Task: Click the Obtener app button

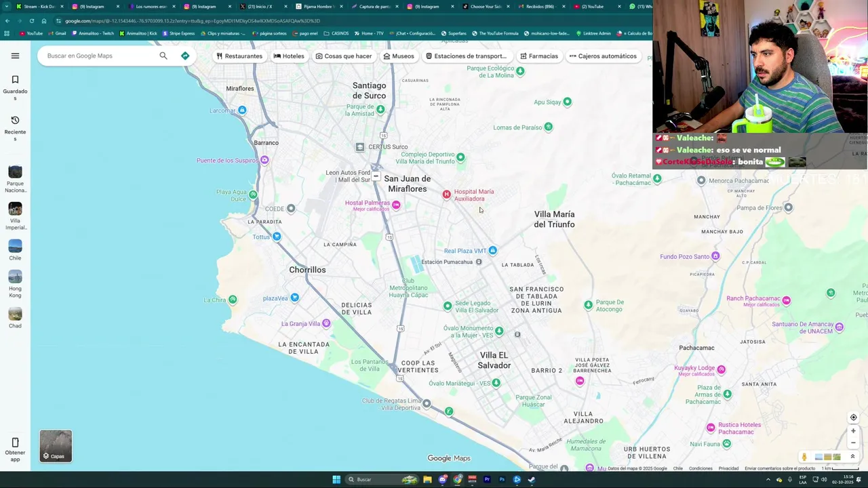Action: 15,449
